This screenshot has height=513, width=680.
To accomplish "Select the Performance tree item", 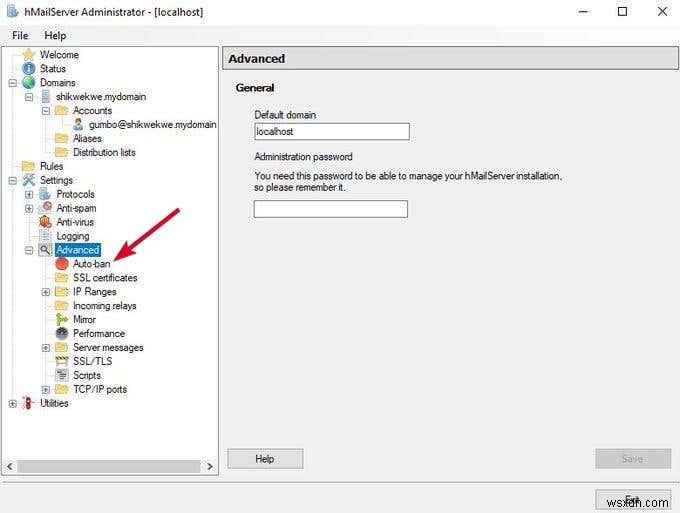I will 99,333.
